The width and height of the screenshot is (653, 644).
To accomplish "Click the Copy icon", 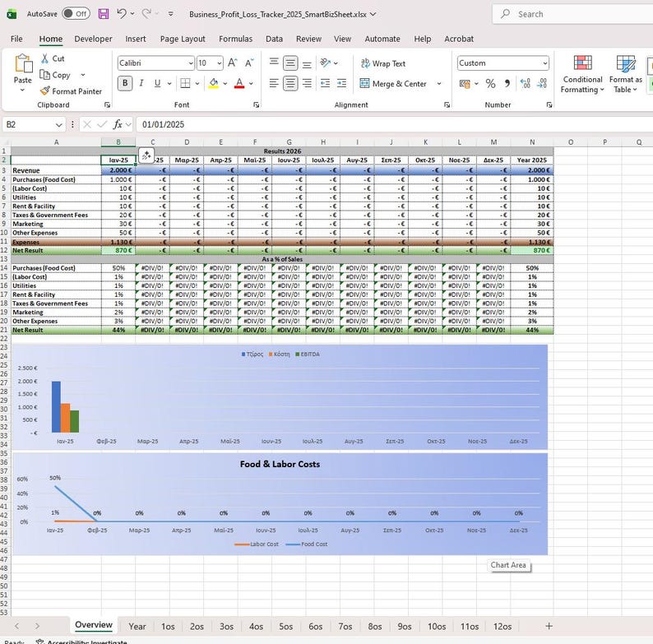I will [44, 75].
